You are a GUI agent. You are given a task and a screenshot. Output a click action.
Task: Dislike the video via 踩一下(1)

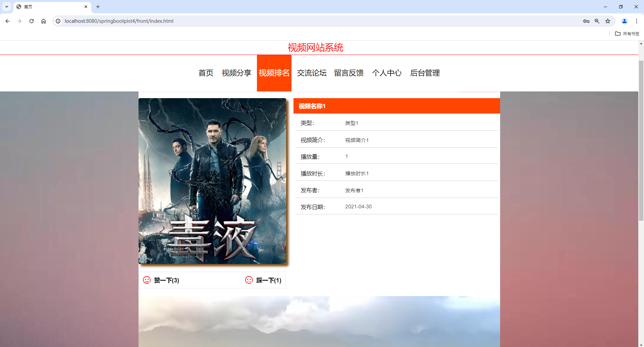tap(269, 280)
